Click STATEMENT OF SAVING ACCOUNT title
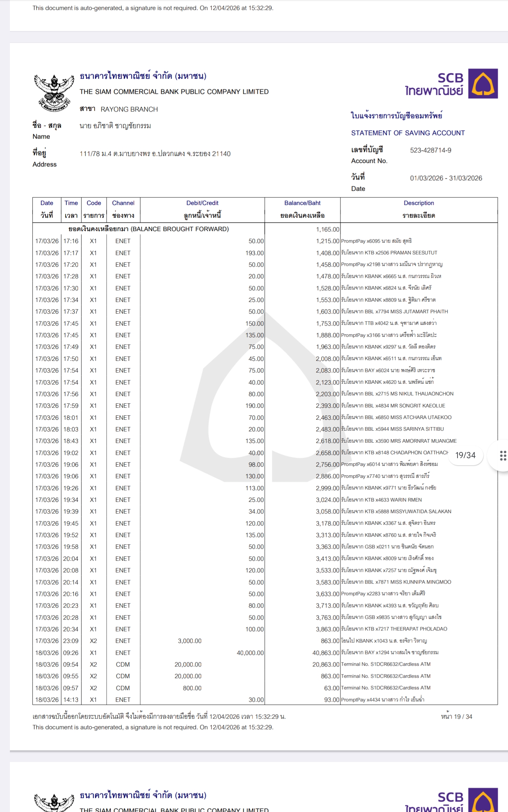508x812 pixels. coord(408,133)
